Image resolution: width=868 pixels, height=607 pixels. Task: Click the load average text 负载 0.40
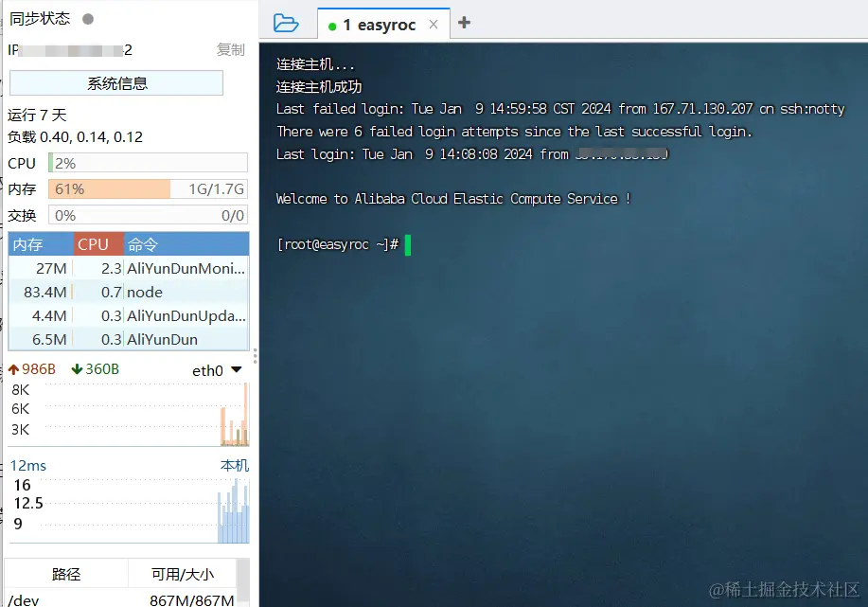point(75,136)
